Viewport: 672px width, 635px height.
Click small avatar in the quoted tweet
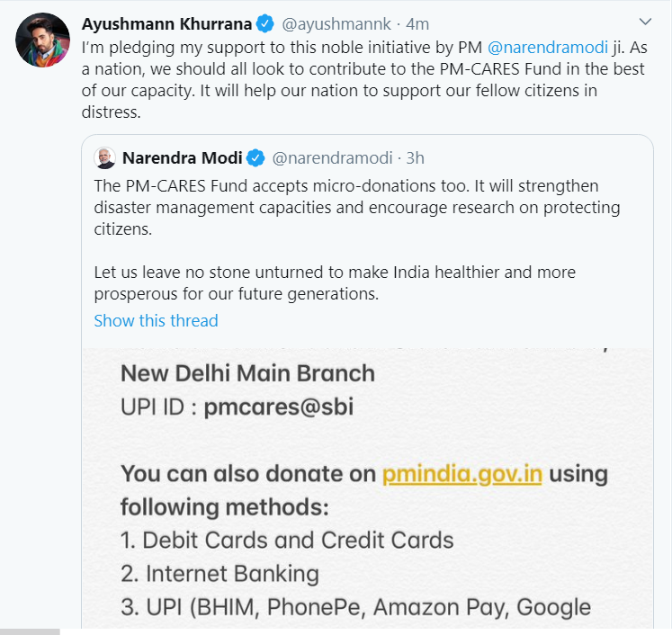pos(104,158)
